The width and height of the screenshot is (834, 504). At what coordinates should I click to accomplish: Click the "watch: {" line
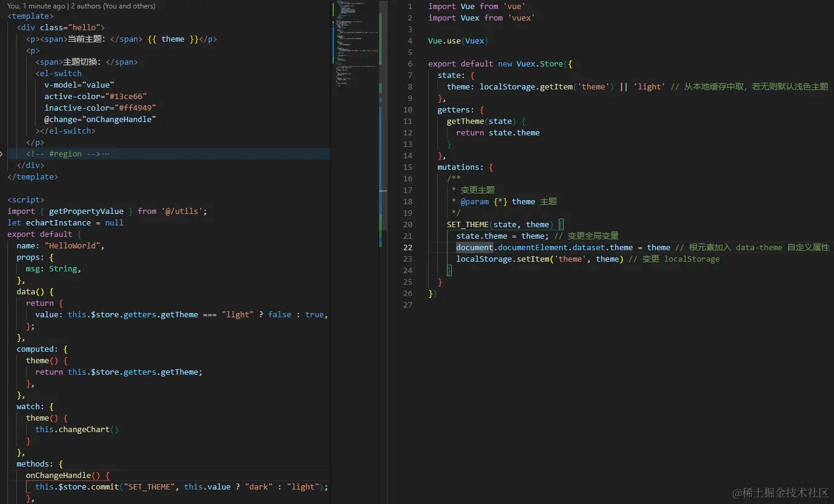tap(35, 407)
